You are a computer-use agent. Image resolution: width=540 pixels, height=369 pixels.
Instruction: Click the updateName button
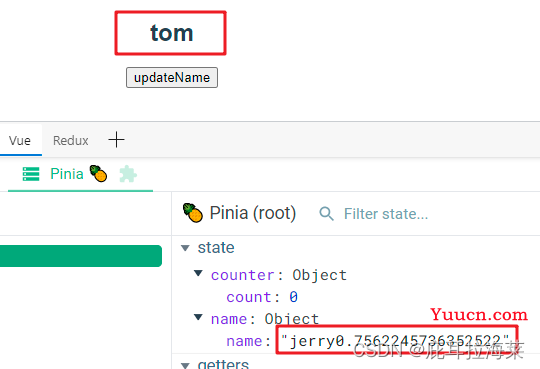[x=172, y=78]
